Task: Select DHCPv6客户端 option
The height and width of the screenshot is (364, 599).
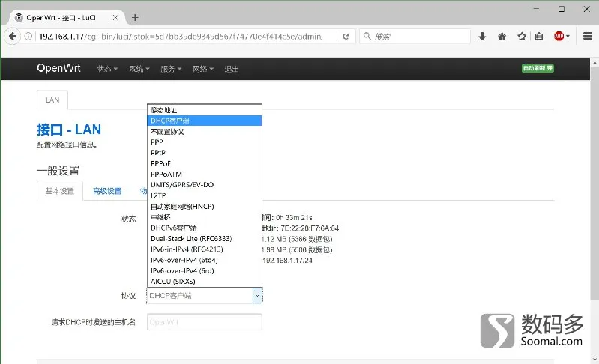Action: [205, 228]
